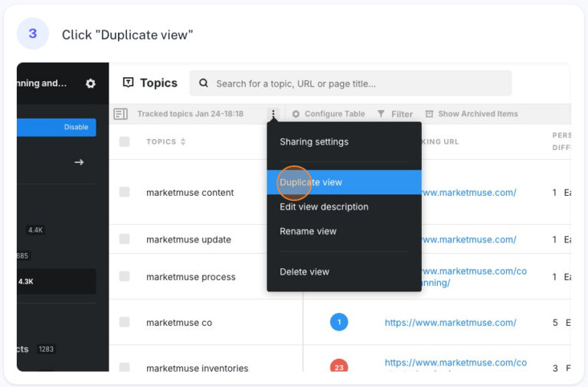The height and width of the screenshot is (387, 588).
Task: Open marketmuse process row URL link
Action: point(474,277)
